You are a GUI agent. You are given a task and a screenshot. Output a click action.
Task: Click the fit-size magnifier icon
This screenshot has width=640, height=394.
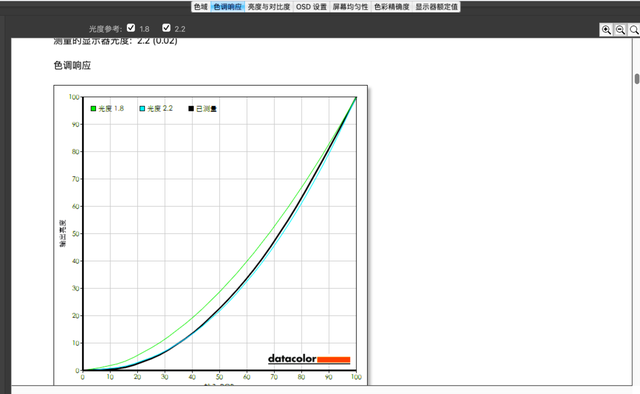(634, 30)
